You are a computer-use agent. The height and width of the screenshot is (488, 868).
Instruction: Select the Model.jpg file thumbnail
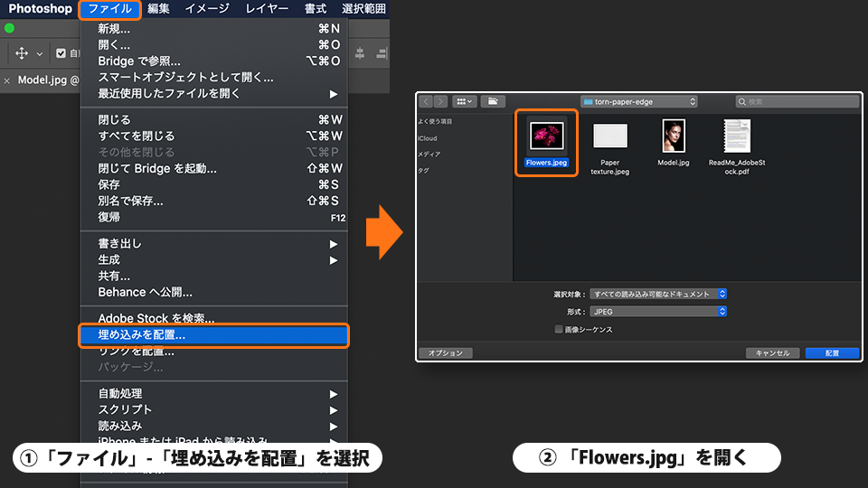point(673,136)
